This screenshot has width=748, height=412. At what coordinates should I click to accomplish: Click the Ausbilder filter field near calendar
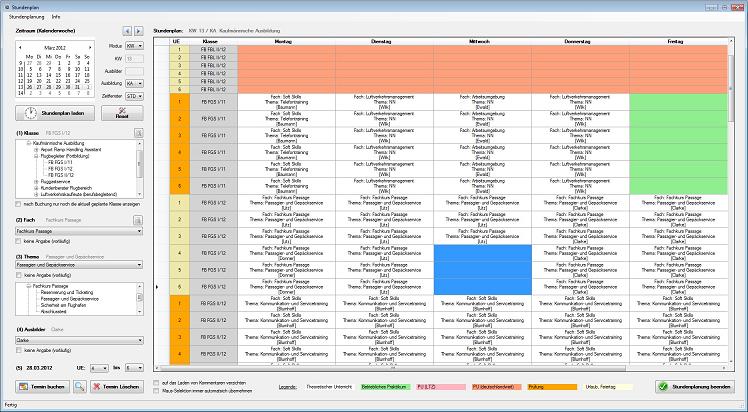(134, 71)
